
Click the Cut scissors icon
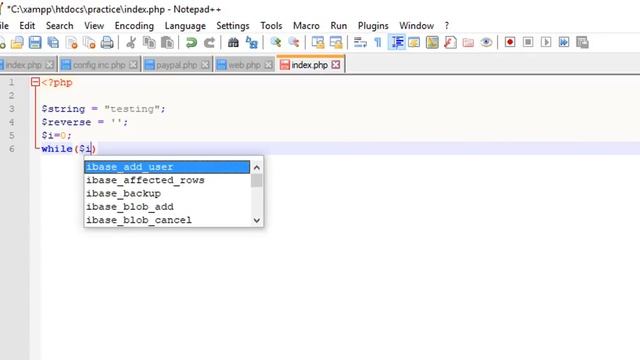131,42
